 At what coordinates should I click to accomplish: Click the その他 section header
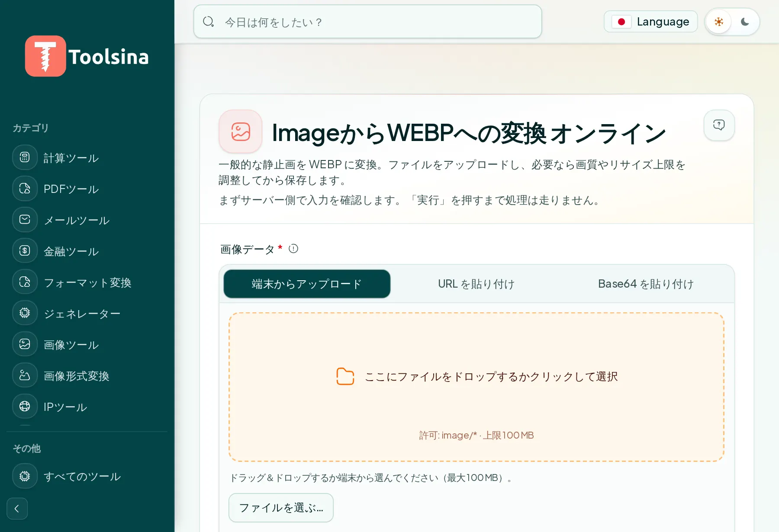(x=26, y=449)
